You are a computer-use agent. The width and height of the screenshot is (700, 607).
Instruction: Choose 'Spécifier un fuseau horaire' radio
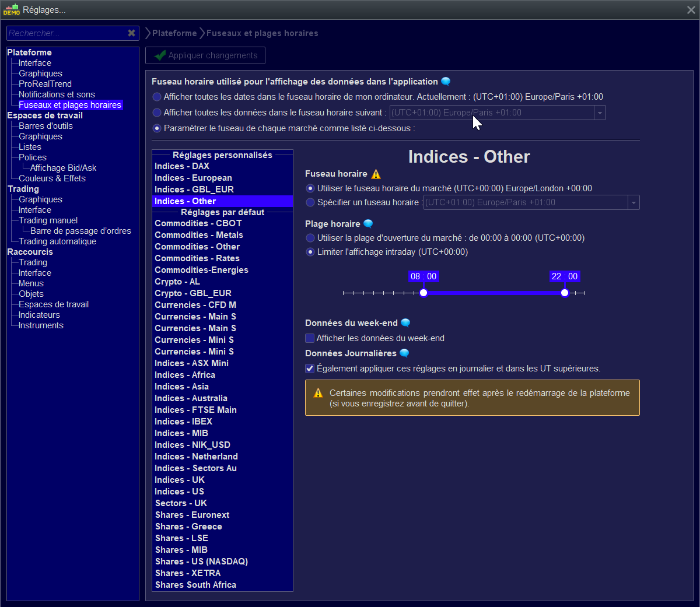[x=310, y=202]
